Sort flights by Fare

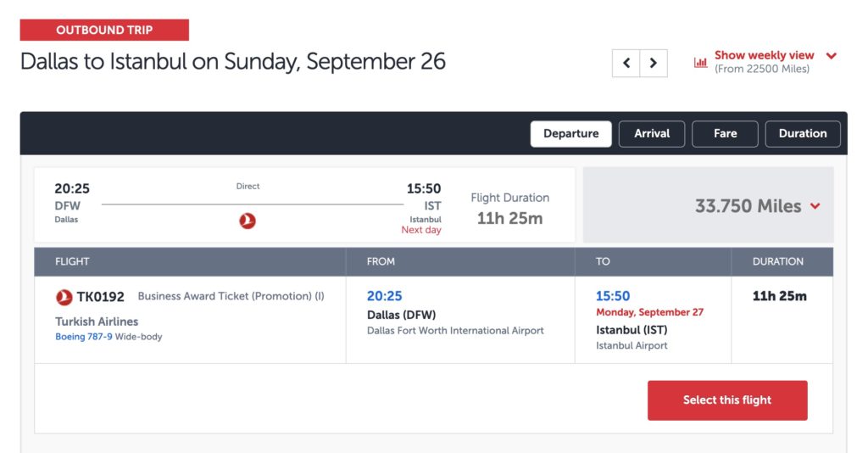point(725,134)
